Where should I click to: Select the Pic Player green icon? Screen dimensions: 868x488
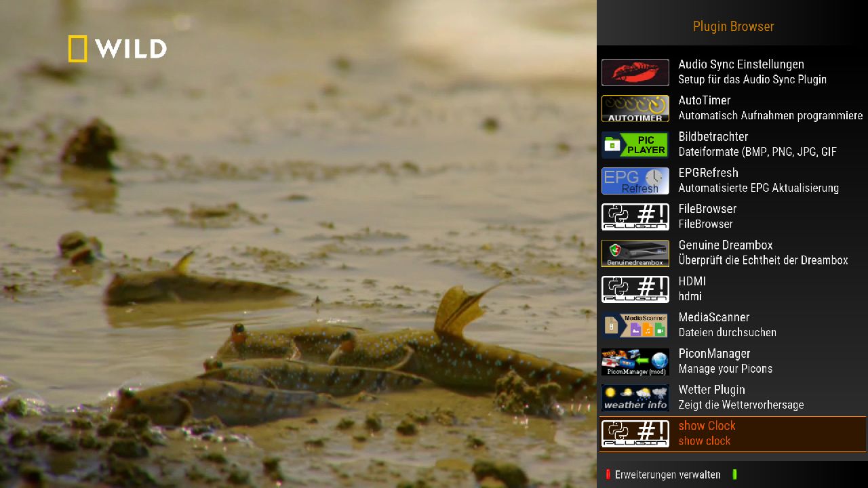click(635, 145)
